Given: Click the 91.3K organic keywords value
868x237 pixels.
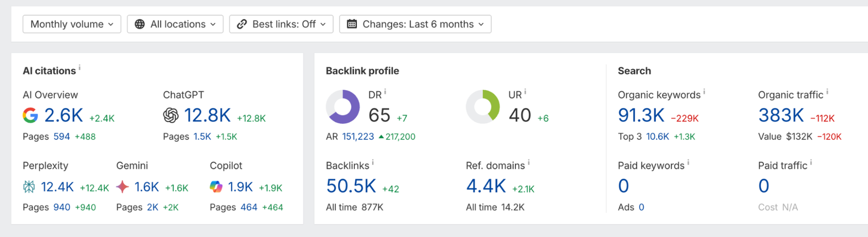Looking at the screenshot, I should (641, 115).
